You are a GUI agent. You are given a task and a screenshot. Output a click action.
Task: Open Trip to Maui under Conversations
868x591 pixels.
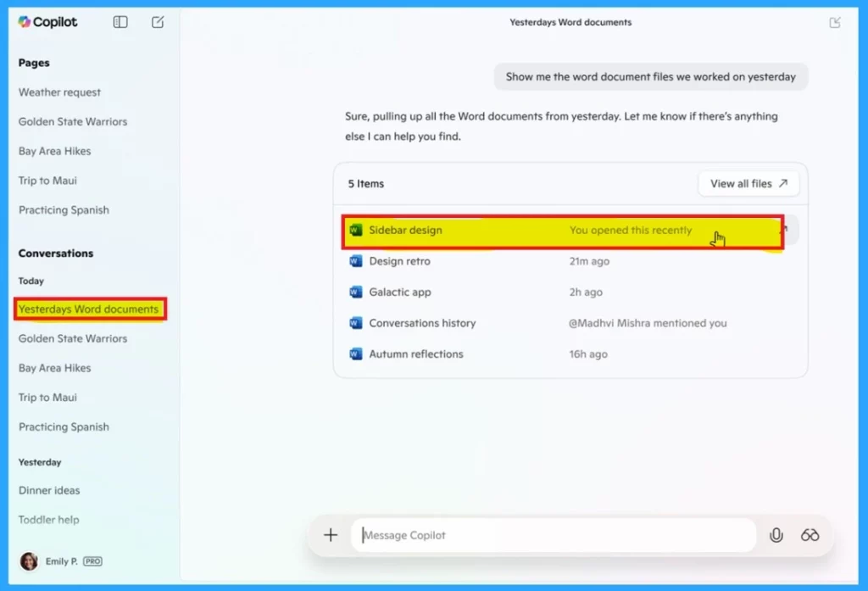[x=47, y=397]
